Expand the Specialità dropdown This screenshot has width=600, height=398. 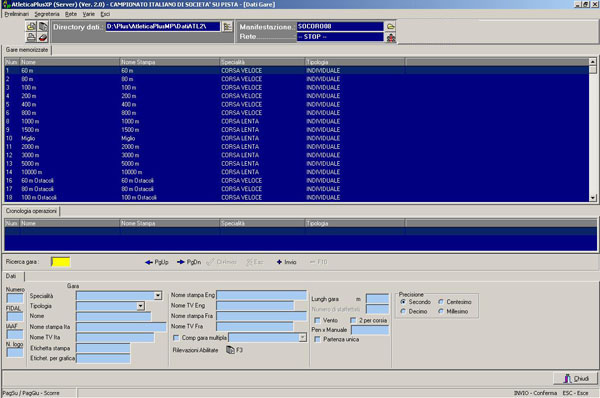(158, 295)
